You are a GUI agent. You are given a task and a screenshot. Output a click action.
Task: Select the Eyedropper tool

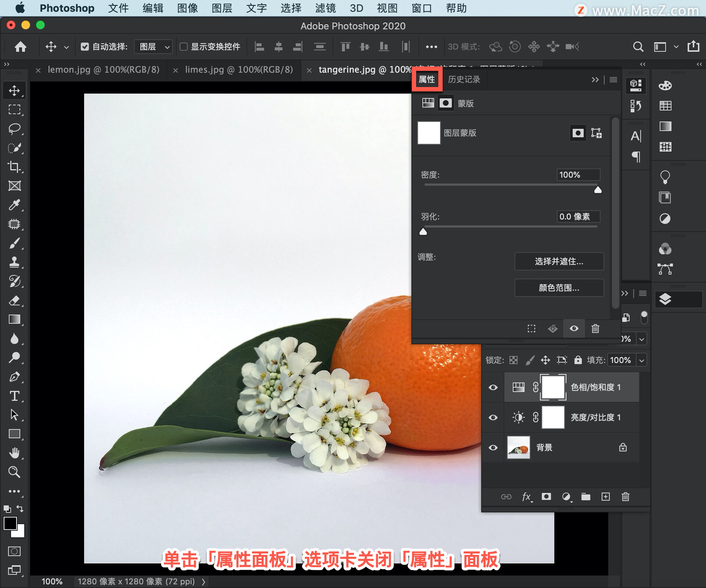tap(14, 205)
